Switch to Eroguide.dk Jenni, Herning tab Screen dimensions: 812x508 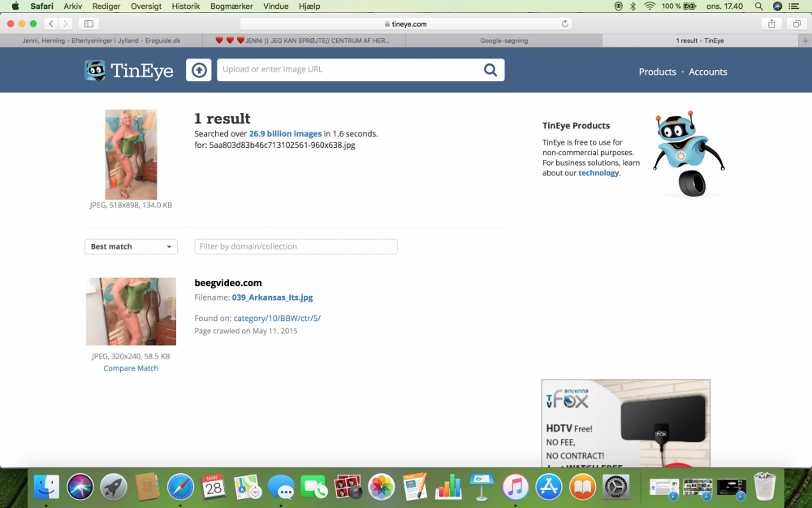click(101, 41)
